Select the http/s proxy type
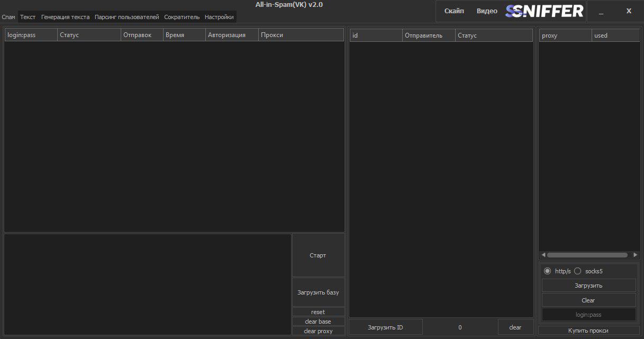This screenshot has width=644, height=339. click(x=548, y=271)
